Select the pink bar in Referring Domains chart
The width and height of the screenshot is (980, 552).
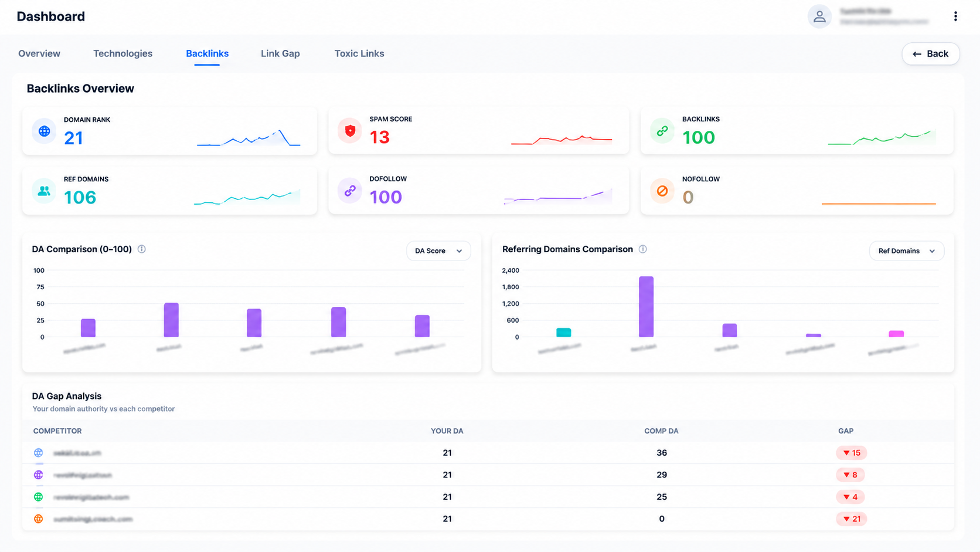896,334
